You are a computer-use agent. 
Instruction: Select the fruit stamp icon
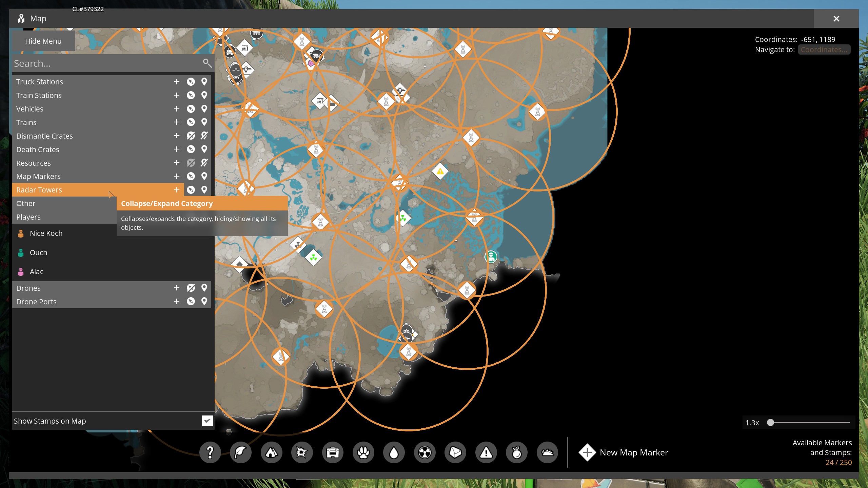pos(516,452)
